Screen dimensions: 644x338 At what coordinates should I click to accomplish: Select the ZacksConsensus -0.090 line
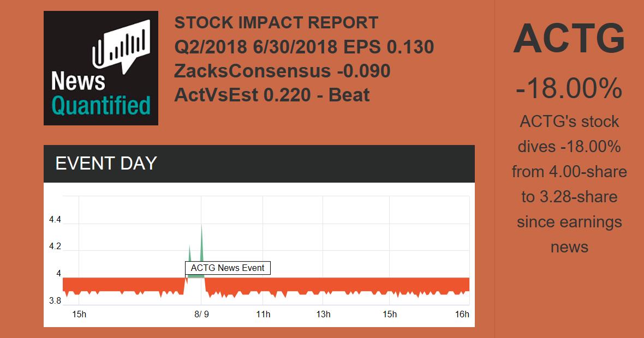coord(282,71)
